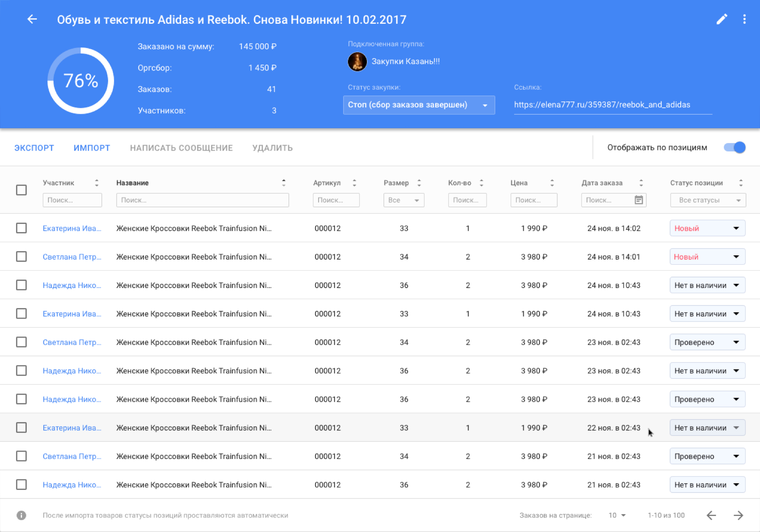The width and height of the screenshot is (760, 532).
Task: Open status dropdown for 24 ноя. в 14:01 row
Action: point(707,257)
